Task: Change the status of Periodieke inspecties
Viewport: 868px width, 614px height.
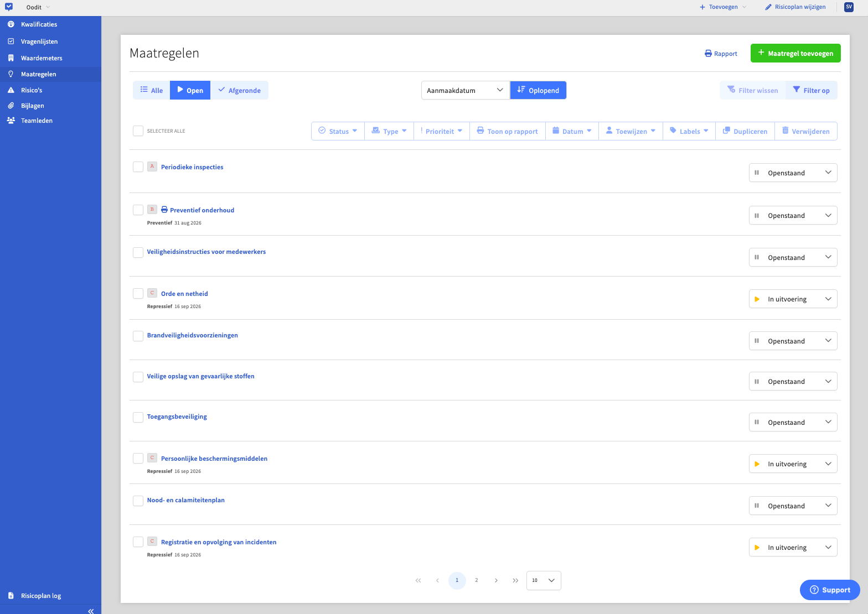Action: tap(793, 173)
